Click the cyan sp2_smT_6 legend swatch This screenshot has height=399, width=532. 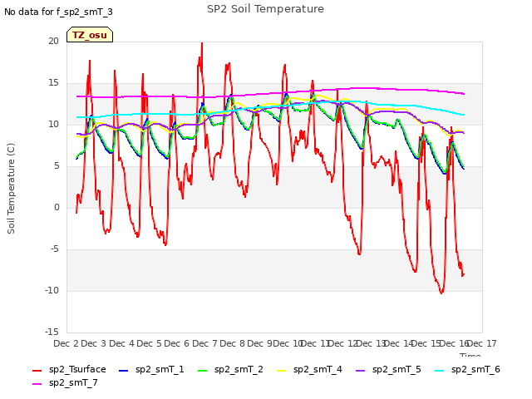[440, 371]
